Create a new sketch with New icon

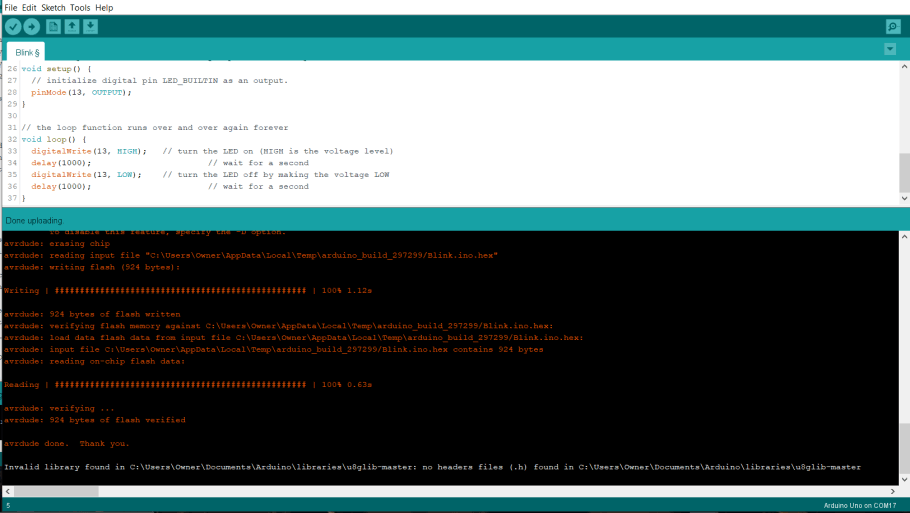[x=54, y=27]
